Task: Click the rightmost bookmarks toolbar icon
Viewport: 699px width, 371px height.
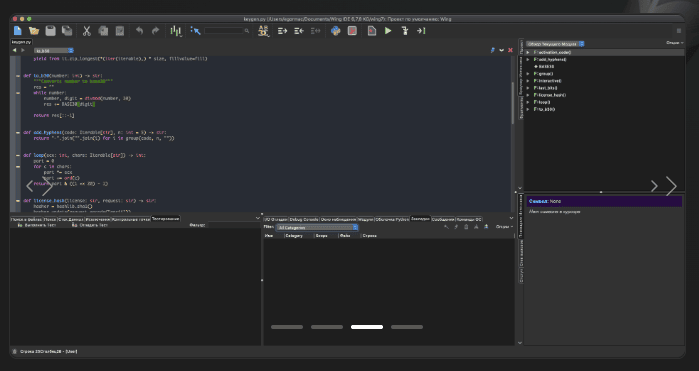Action: click(486, 227)
